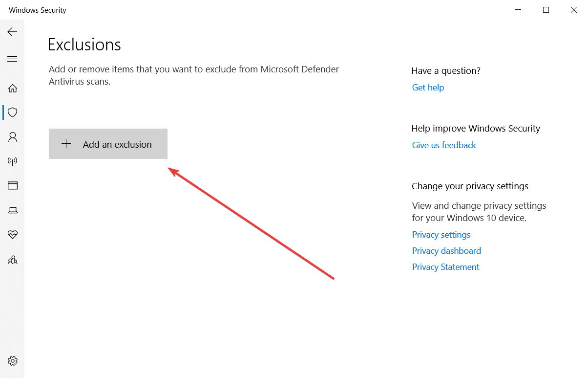Minimize the Windows Security window

(518, 10)
